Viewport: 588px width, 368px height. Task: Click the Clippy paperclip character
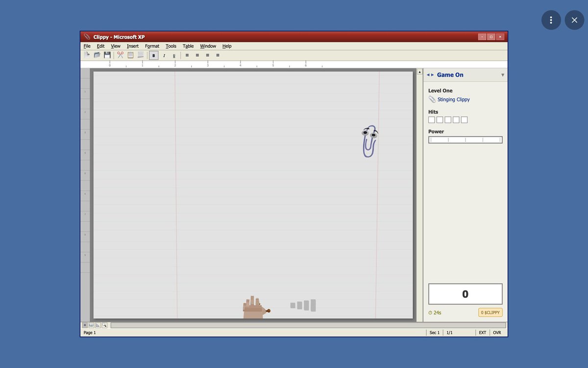pos(370,141)
